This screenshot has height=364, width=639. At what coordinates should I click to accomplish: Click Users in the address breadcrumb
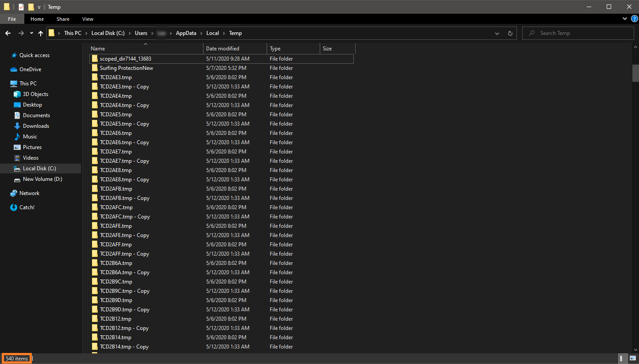(x=141, y=33)
